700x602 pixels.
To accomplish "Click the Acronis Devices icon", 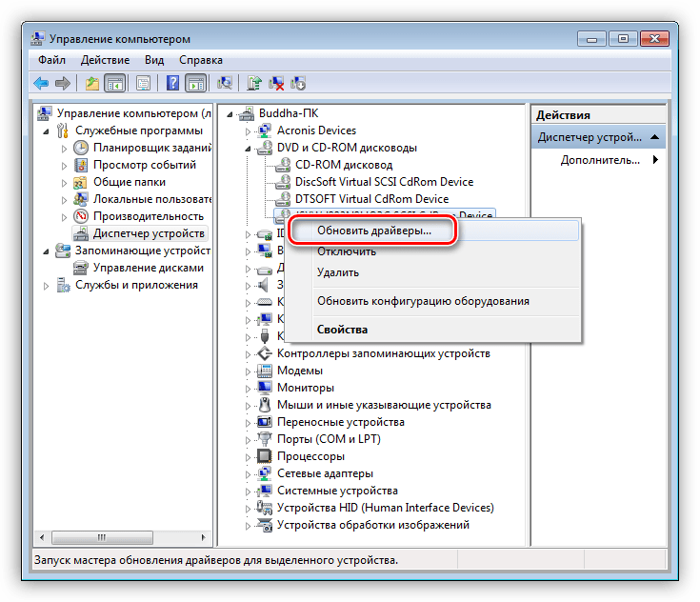I will [265, 130].
